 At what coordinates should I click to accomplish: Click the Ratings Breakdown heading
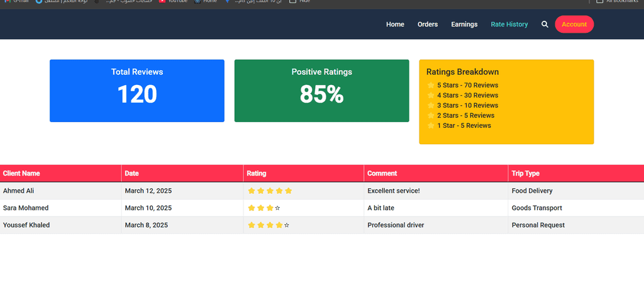pos(462,72)
